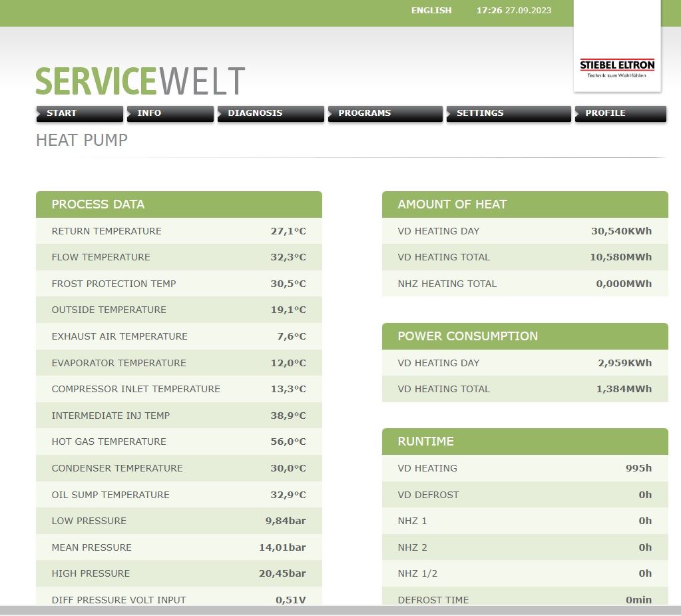The width and height of the screenshot is (681, 616).
Task: Select the OIL SUMP TEMPERATURE label
Action: point(111,495)
